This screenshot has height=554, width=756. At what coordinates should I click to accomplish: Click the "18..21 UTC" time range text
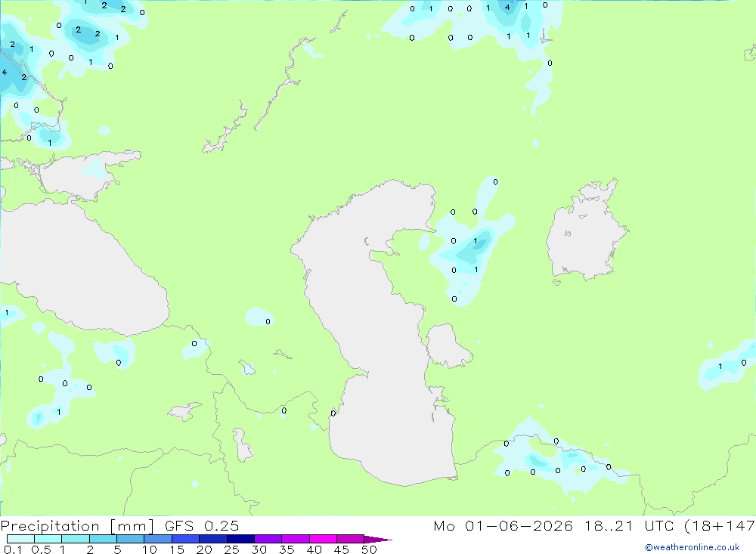point(629,526)
